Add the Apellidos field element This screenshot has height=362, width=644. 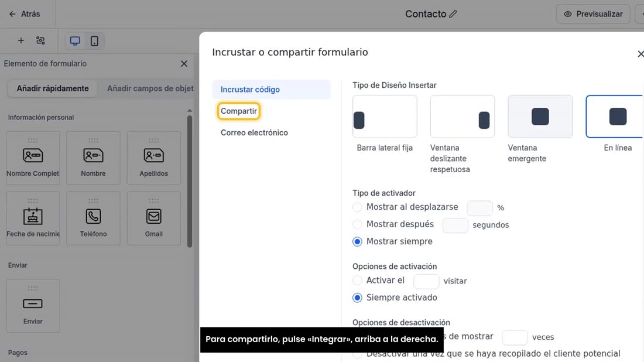coord(153,158)
